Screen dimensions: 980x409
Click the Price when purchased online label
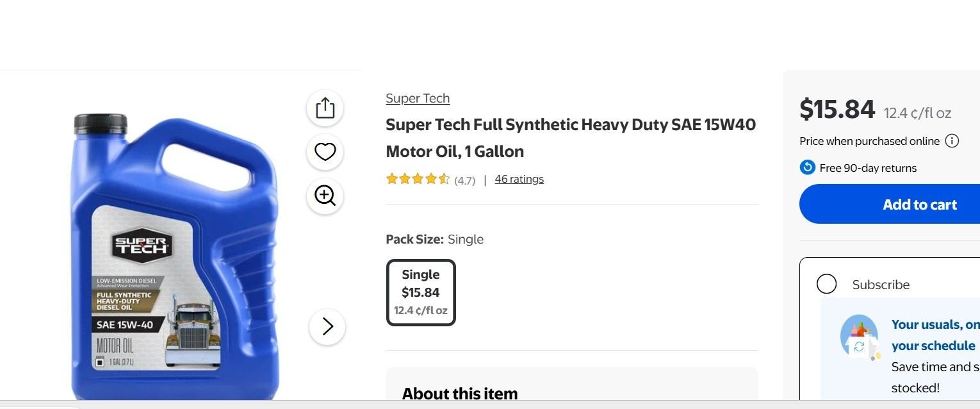click(x=869, y=141)
